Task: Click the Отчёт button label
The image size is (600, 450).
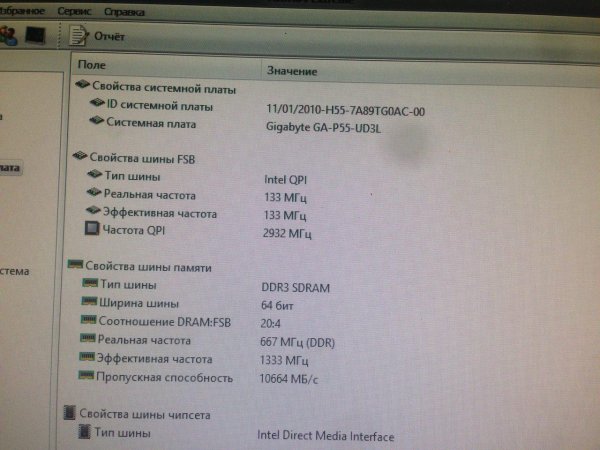Action: coord(110,37)
